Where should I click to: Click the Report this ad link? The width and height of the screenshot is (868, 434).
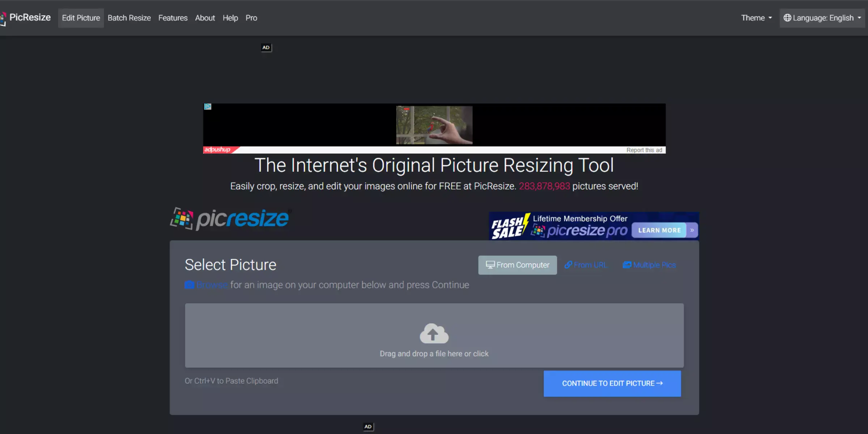coord(644,150)
